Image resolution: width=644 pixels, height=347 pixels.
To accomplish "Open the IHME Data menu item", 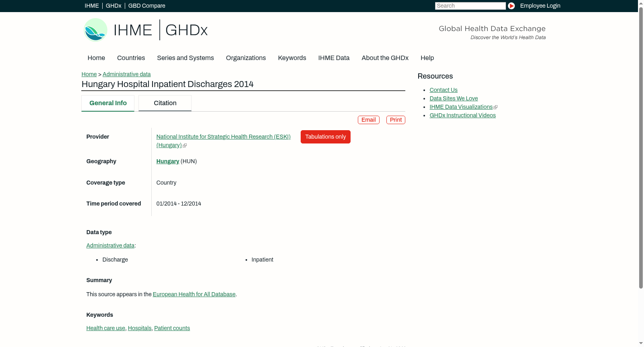I will (334, 58).
